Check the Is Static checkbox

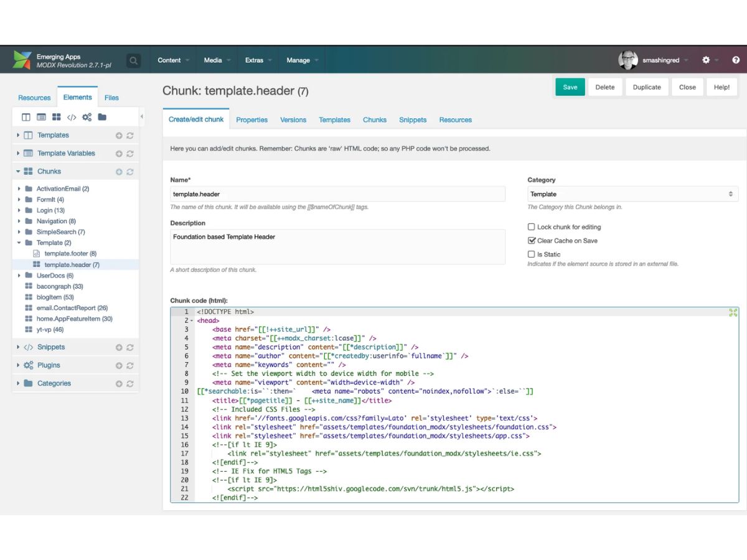[531, 254]
